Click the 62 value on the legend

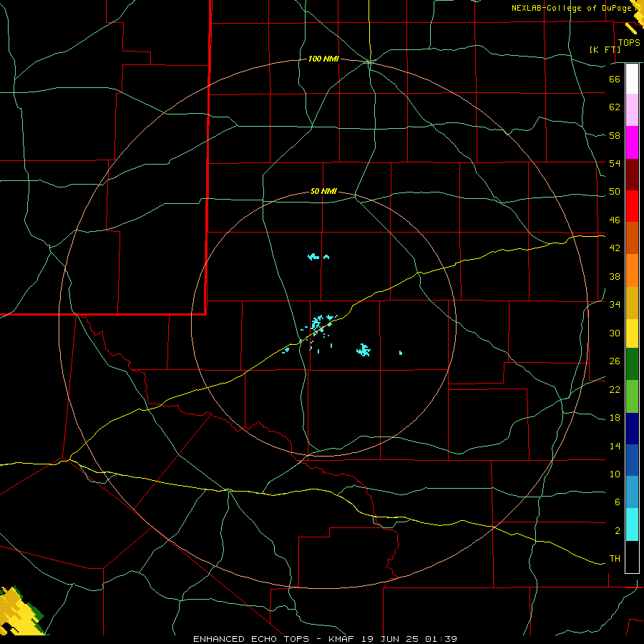(x=615, y=107)
